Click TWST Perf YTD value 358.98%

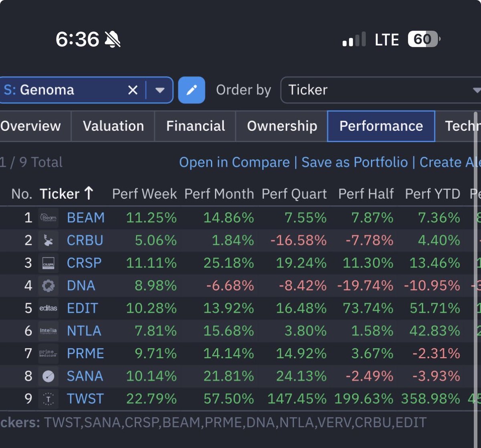pos(430,399)
